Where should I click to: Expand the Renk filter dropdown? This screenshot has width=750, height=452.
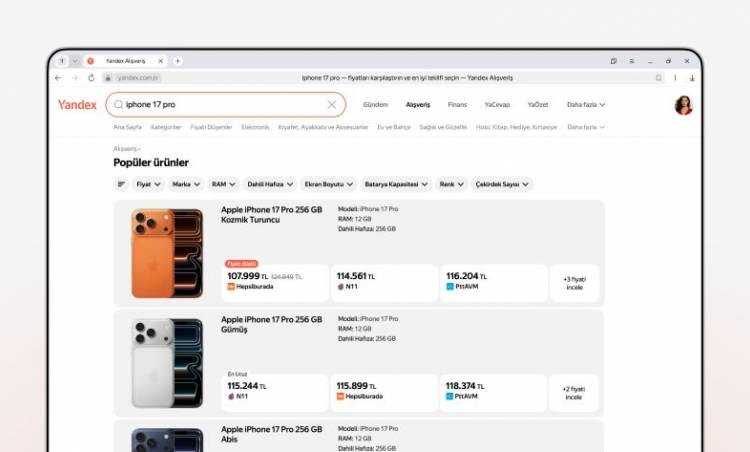tap(451, 184)
